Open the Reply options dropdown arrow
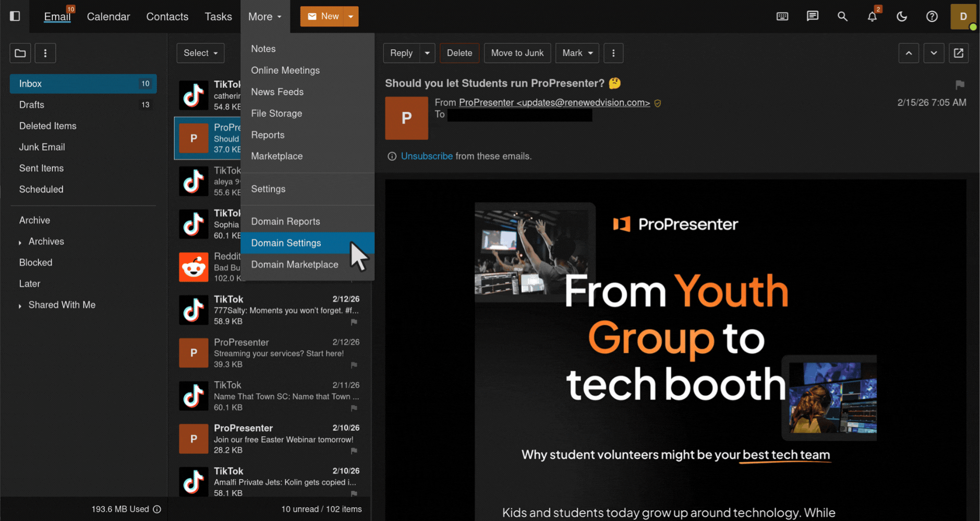The width and height of the screenshot is (980, 521). pos(427,53)
